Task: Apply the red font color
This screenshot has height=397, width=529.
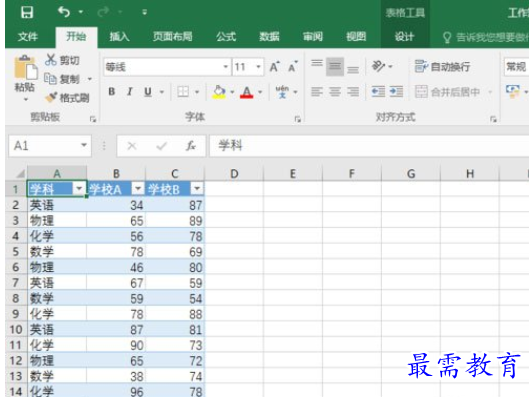Action: [247, 92]
